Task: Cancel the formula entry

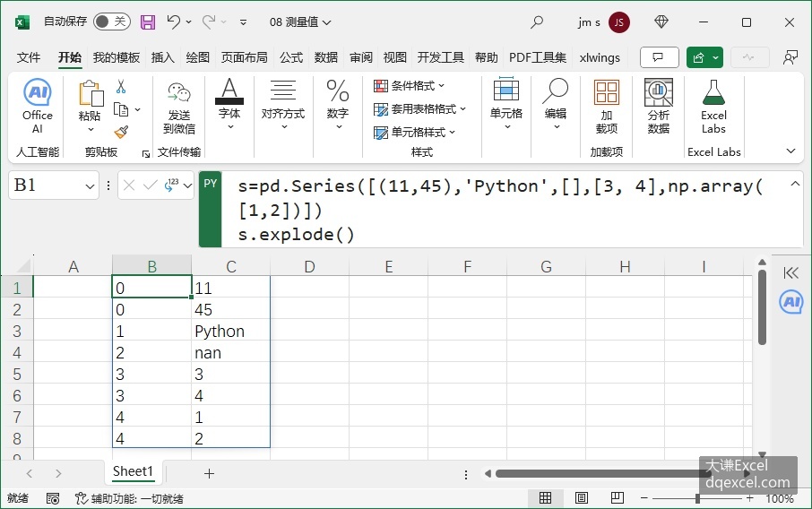Action: (x=129, y=185)
